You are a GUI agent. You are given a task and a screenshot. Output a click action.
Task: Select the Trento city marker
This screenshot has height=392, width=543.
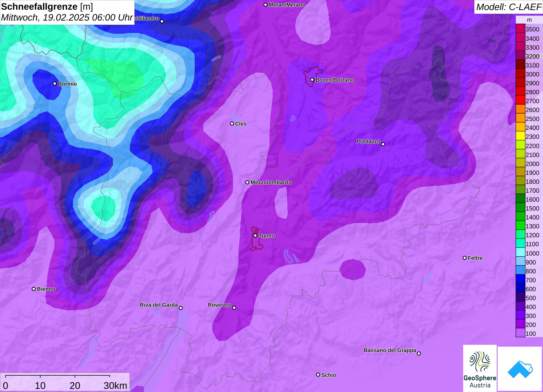point(255,236)
